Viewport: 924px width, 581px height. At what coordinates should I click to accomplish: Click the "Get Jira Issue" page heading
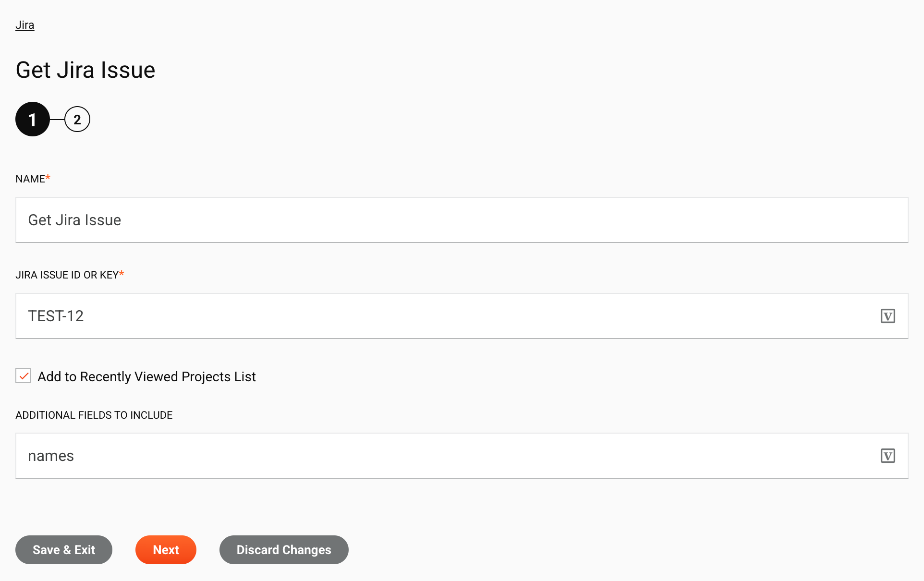[85, 70]
